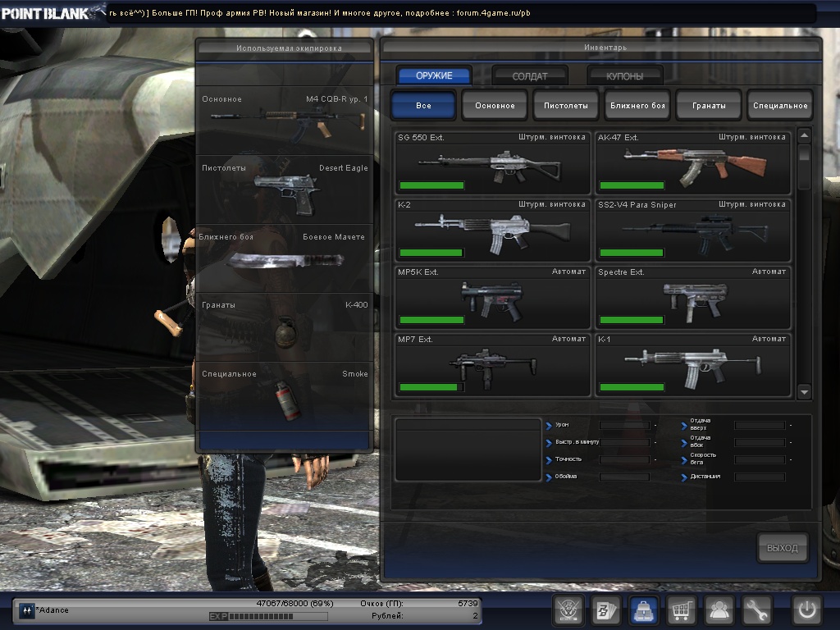The width and height of the screenshot is (840, 630).
Task: Click the Быстр. в минуту stat arrow
Action: (x=549, y=443)
